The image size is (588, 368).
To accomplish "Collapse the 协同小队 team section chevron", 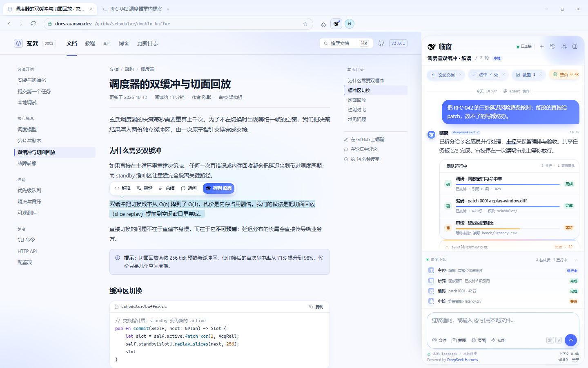I will [576, 260].
